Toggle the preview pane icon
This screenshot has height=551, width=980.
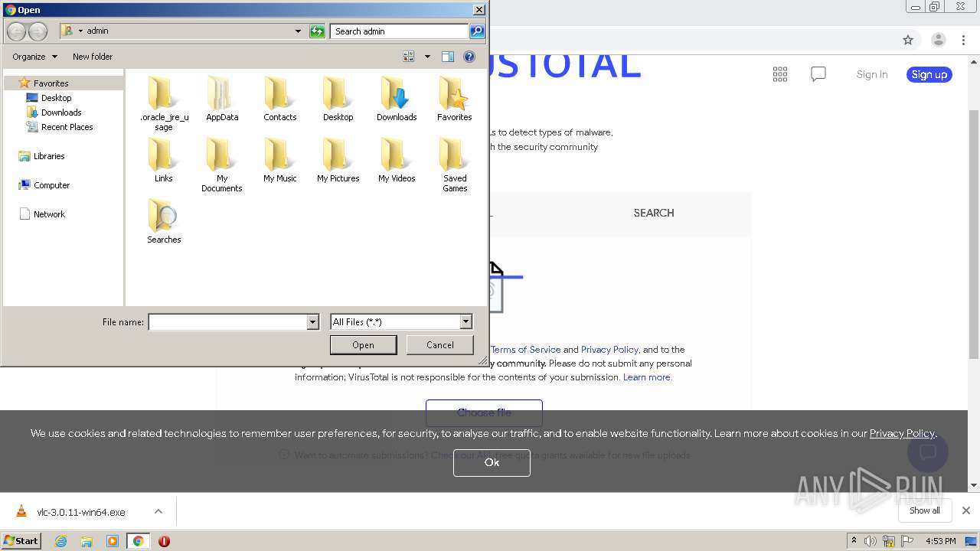coord(448,57)
